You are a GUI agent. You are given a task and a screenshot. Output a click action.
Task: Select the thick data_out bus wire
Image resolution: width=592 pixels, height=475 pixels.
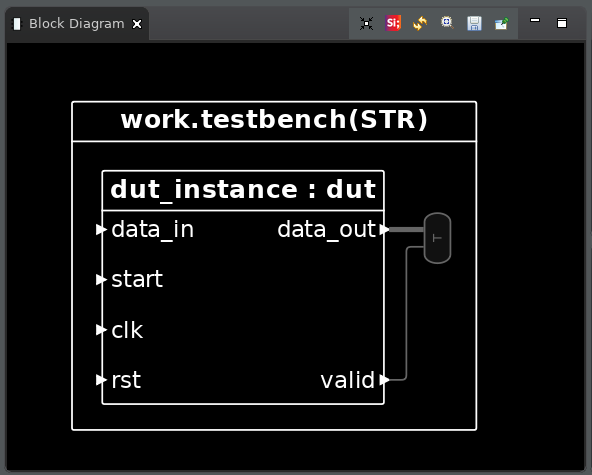(x=407, y=229)
